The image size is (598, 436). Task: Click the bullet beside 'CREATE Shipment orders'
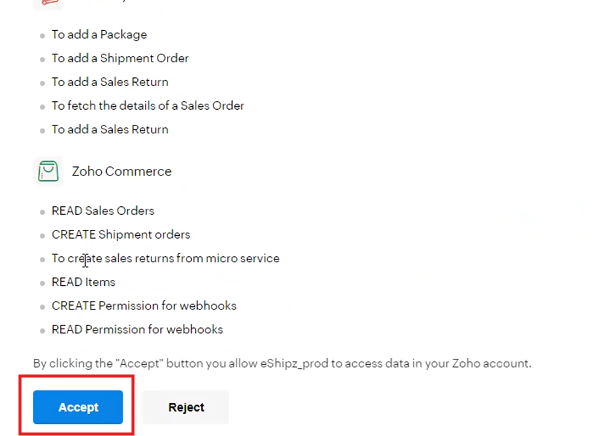pyautogui.click(x=42, y=236)
